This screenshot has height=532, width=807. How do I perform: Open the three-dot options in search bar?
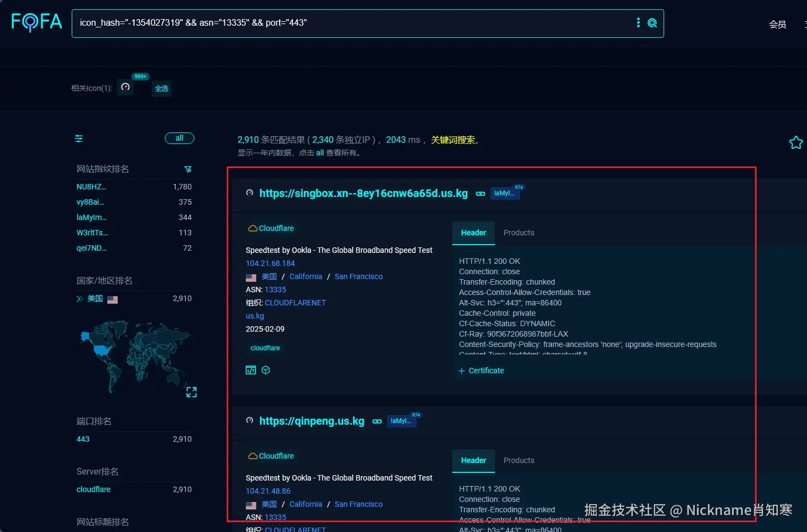[638, 22]
